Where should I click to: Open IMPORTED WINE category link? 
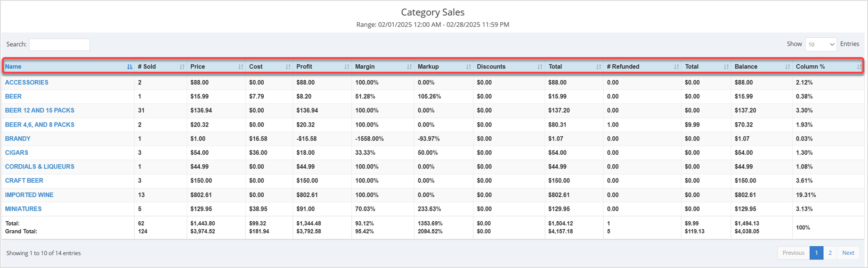29,195
